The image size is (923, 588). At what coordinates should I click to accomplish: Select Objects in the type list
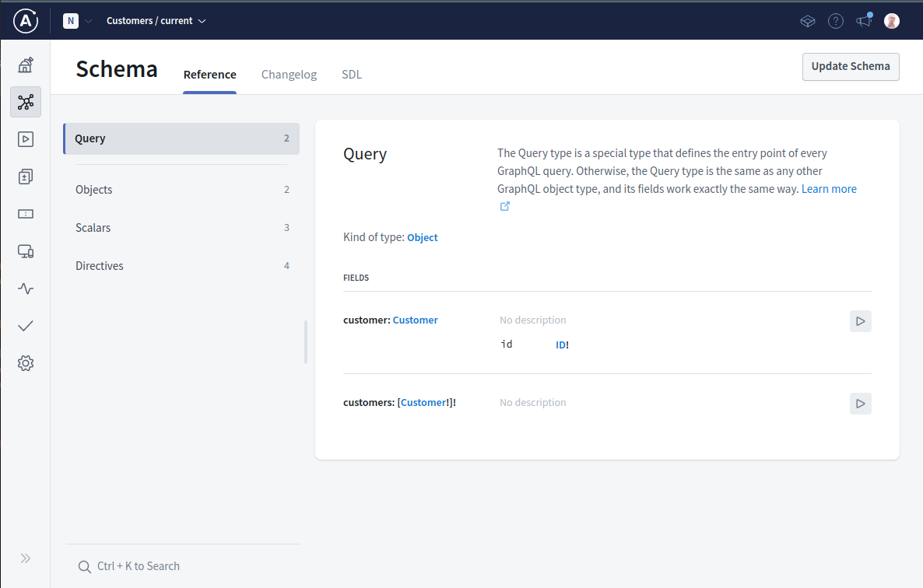pos(94,190)
